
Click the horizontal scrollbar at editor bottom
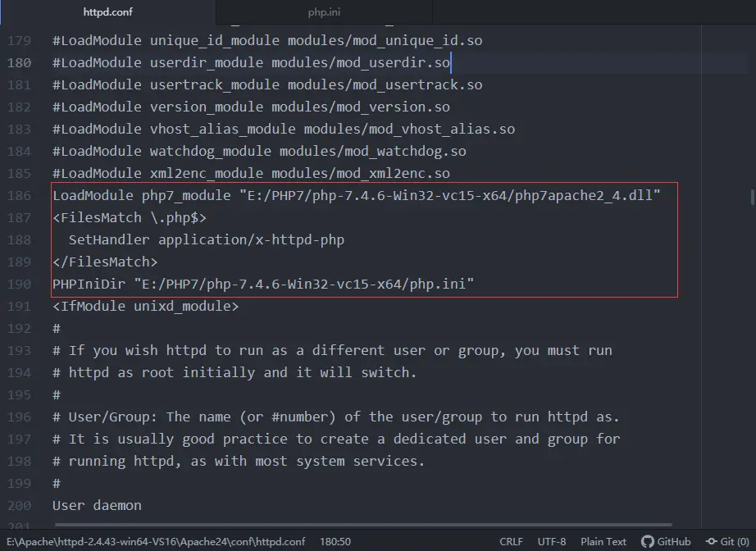363,525
